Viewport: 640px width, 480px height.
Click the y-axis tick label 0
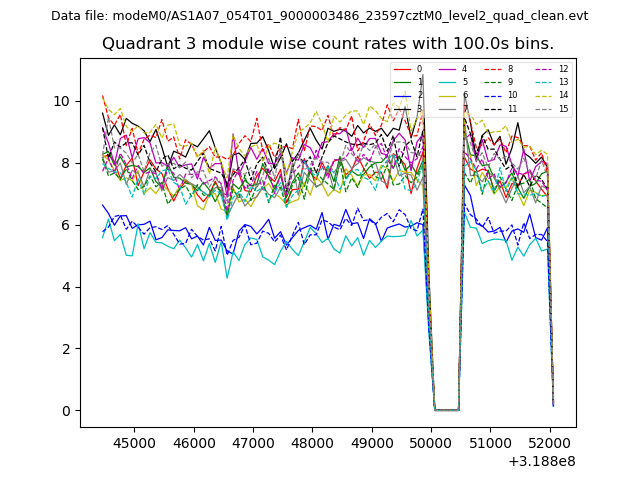tap(66, 411)
